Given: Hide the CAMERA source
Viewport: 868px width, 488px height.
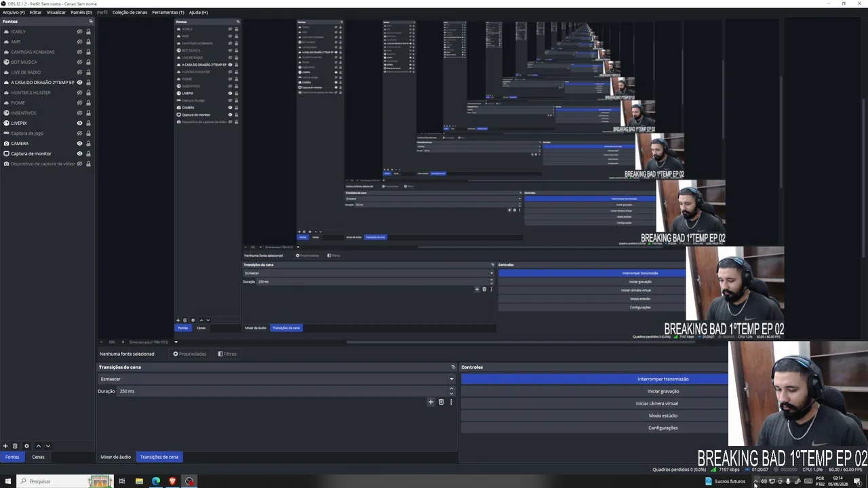Looking at the screenshot, I should (x=79, y=144).
